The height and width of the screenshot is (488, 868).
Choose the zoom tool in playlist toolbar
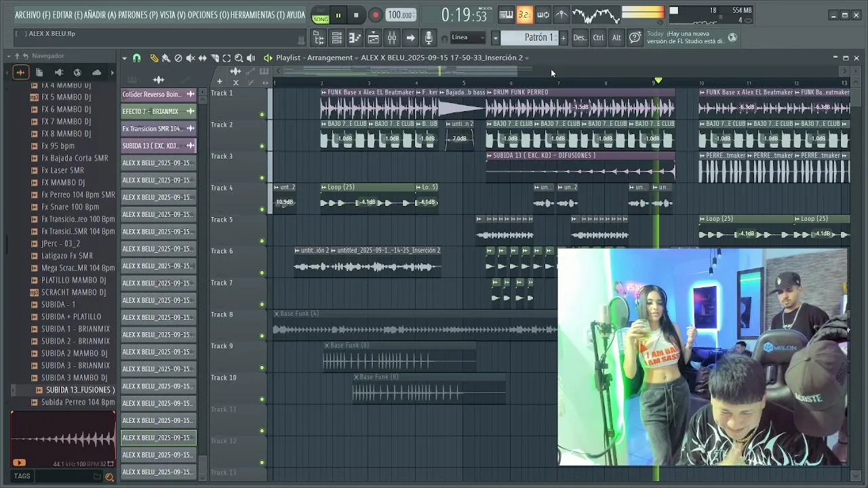tap(239, 58)
